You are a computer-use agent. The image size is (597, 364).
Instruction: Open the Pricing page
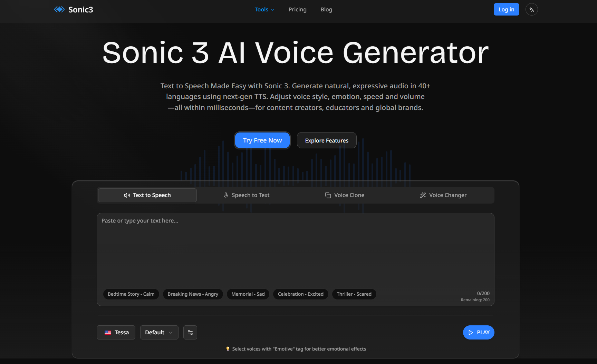(x=297, y=9)
